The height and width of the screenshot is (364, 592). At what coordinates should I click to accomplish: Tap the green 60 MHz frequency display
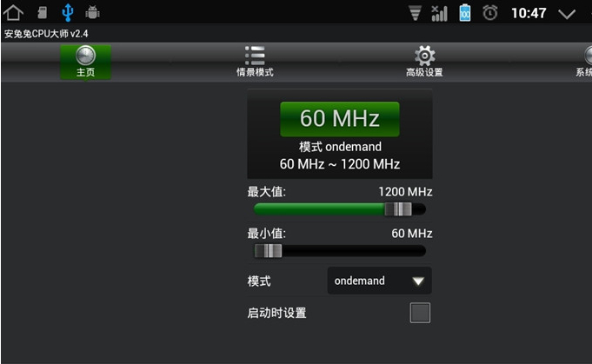coord(340,119)
